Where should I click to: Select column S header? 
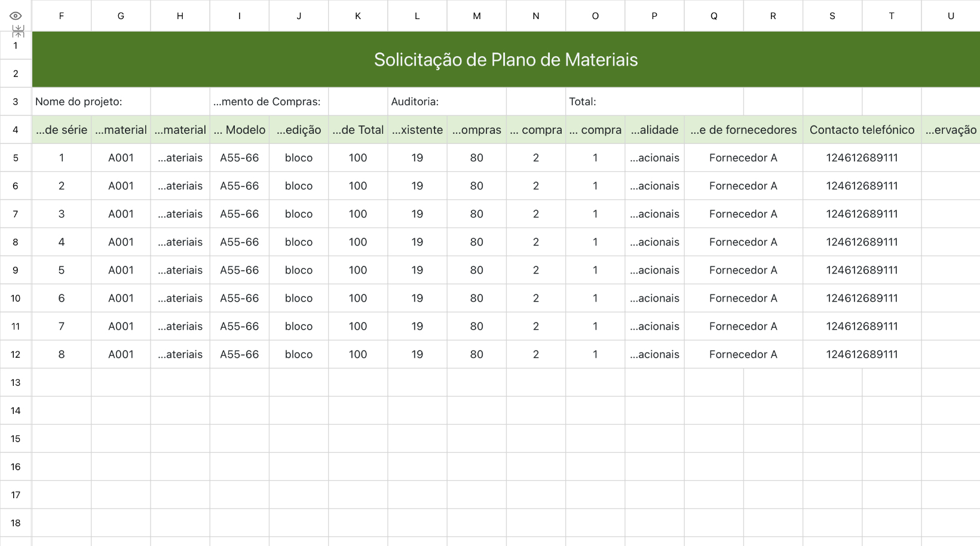[x=832, y=16]
